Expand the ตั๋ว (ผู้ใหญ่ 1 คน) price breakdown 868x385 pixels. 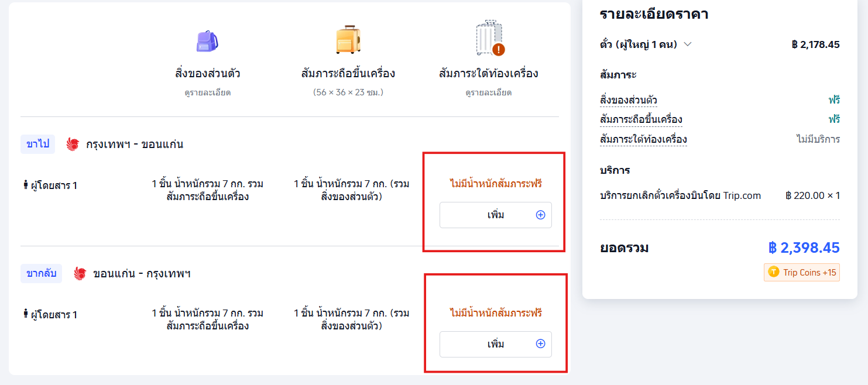688,44
